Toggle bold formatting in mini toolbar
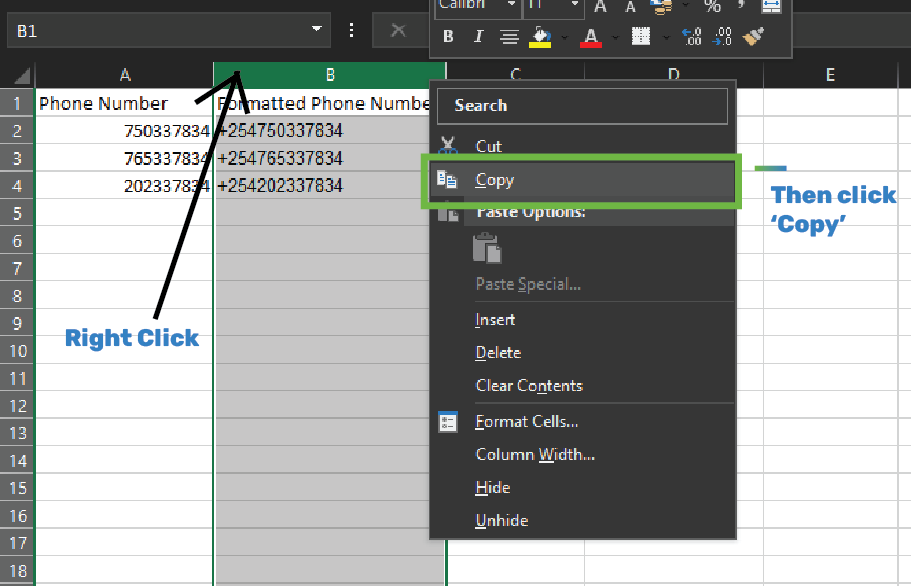 pyautogui.click(x=448, y=37)
